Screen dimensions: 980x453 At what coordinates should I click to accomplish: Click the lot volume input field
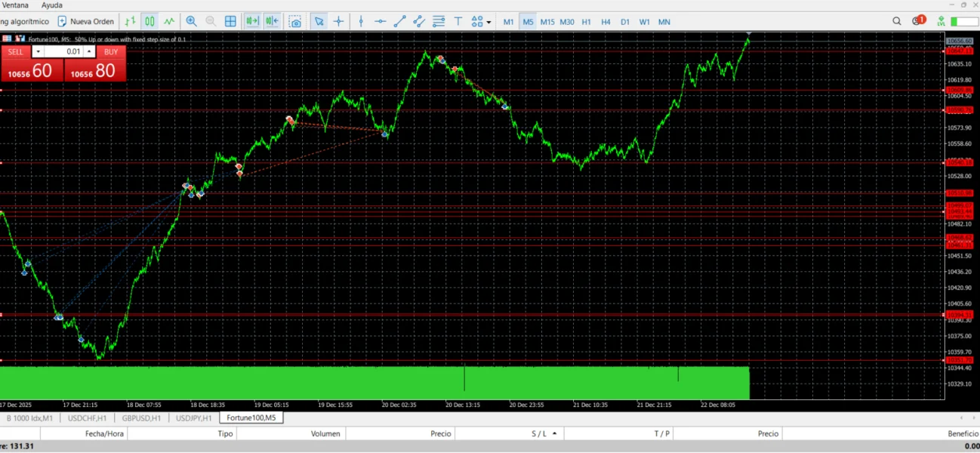pyautogui.click(x=64, y=52)
